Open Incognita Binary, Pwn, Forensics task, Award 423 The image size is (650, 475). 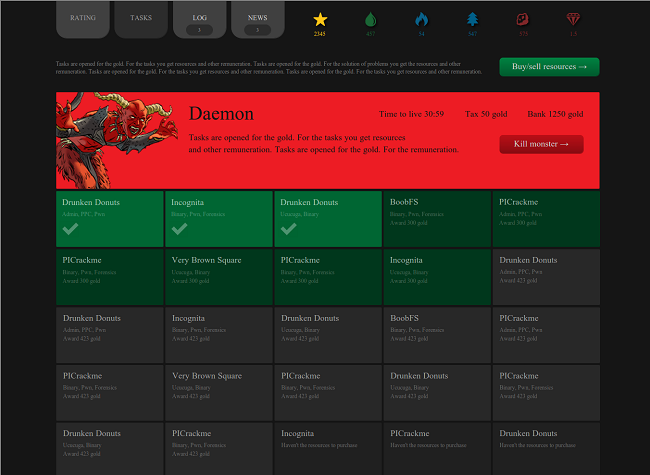219,335
